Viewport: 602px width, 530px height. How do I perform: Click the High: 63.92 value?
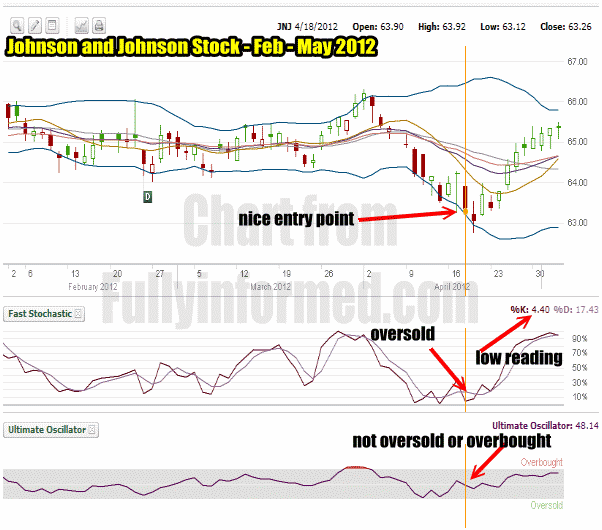tap(442, 26)
